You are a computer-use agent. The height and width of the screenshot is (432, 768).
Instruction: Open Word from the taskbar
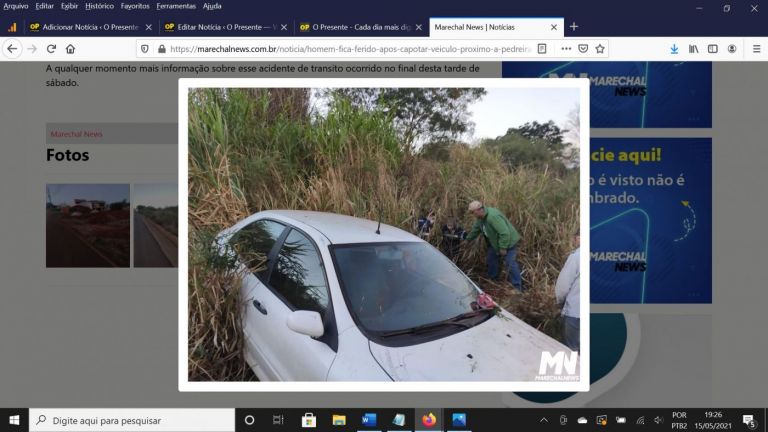[369, 420]
